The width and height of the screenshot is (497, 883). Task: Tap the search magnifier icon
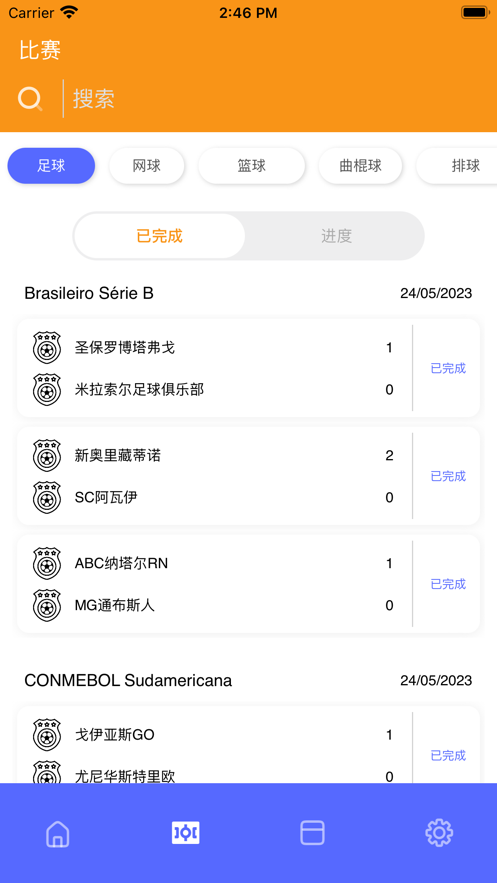point(30,99)
